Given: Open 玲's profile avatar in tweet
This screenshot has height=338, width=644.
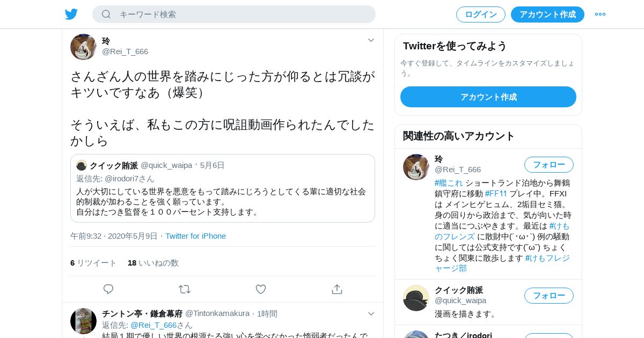Looking at the screenshot, I should [x=83, y=47].
